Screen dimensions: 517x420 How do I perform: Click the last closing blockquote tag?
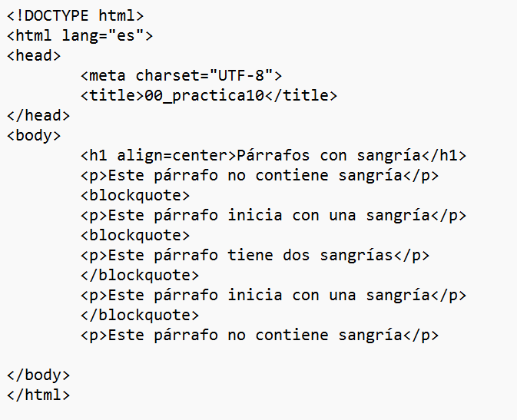pyautogui.click(x=140, y=315)
